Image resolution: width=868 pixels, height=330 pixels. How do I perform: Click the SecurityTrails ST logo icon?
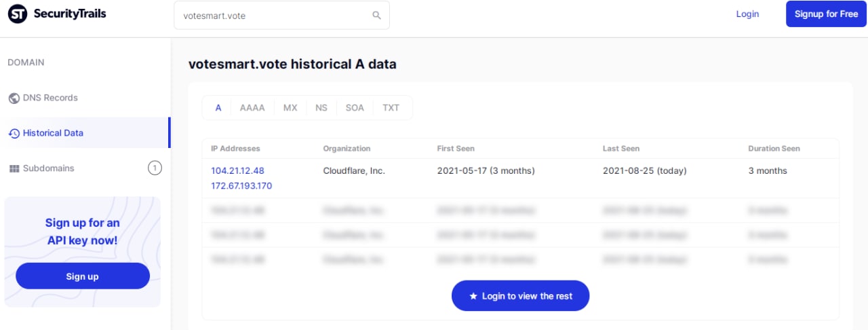click(18, 14)
